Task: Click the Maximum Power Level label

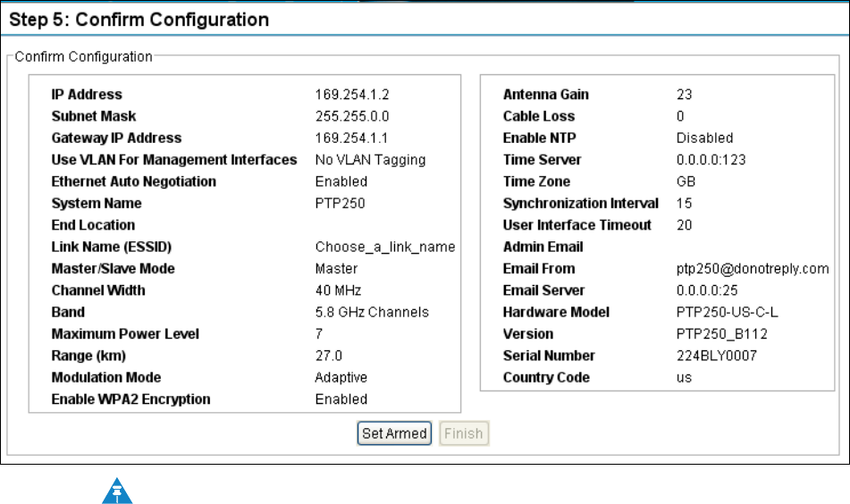Action: 125,334
